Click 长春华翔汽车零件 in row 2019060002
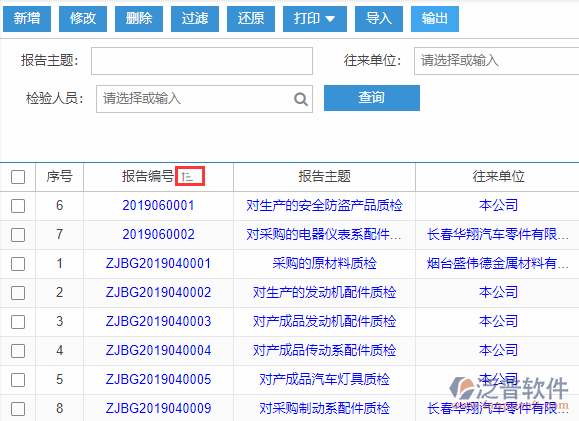 (498, 235)
